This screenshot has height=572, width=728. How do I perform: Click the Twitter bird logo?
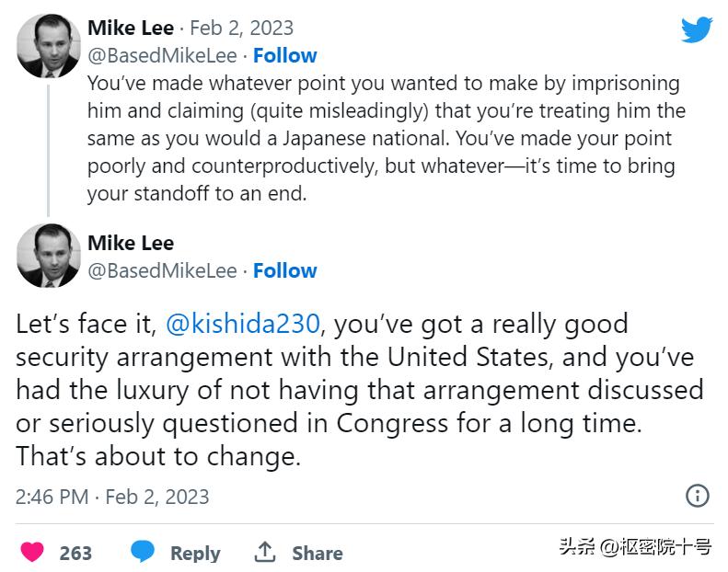point(697,29)
